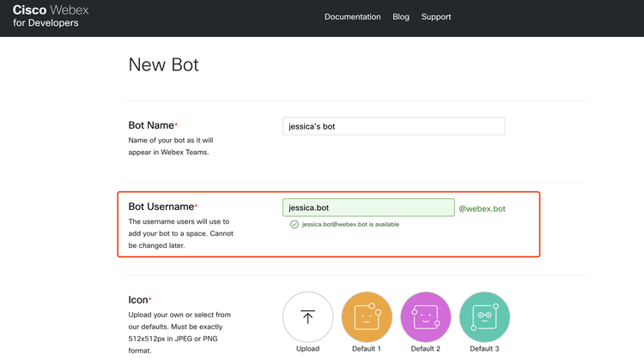Open the Support menu item
This screenshot has width=644, height=361.
click(435, 17)
